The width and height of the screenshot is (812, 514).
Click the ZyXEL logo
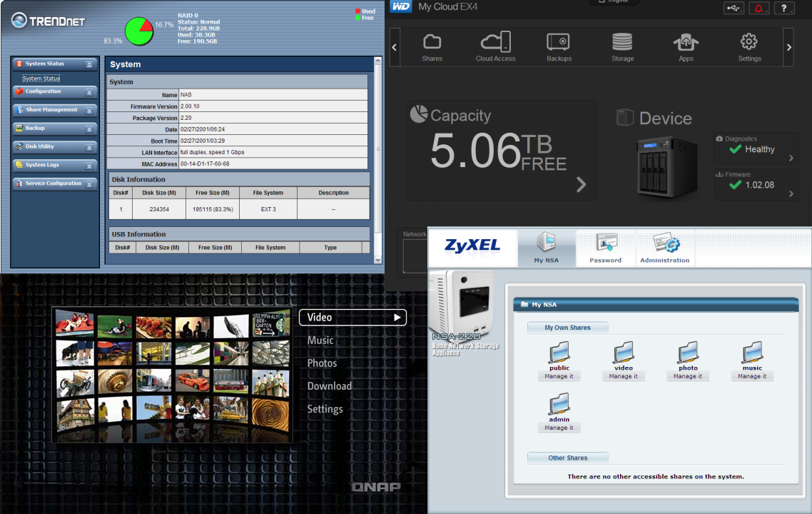tap(472, 246)
